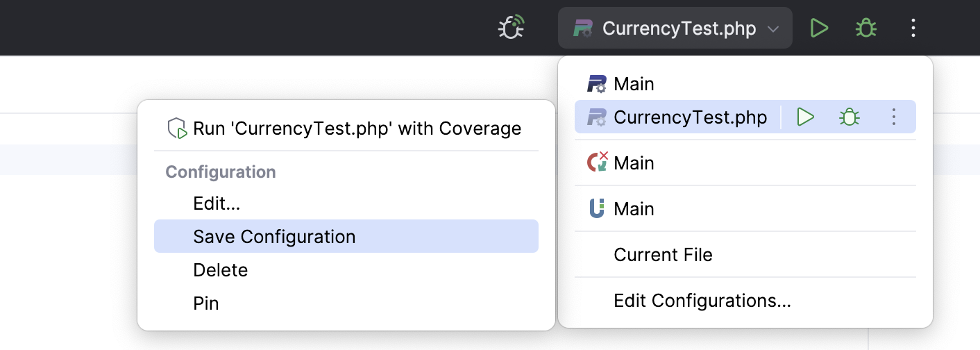The height and width of the screenshot is (350, 980).
Task: Delete the CurrencyTest.php configuration
Action: point(220,270)
